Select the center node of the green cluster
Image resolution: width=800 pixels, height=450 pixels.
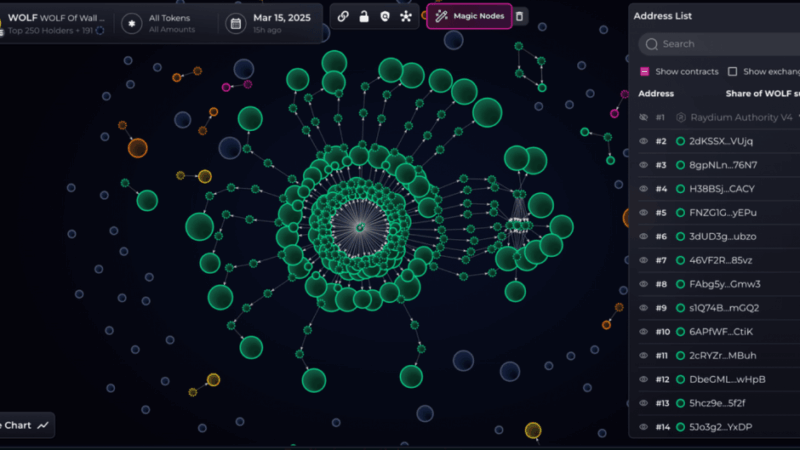pyautogui.click(x=360, y=228)
